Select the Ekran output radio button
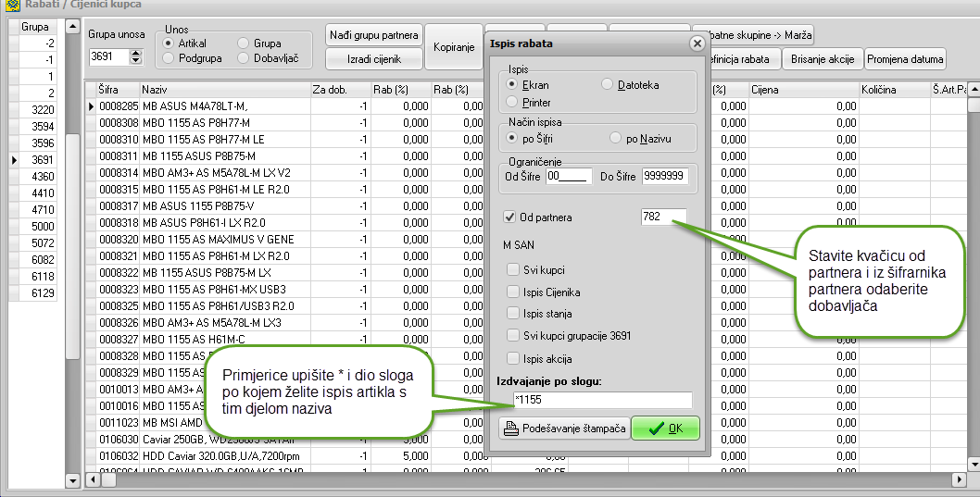Viewport: 980px width, 497px height. (512, 84)
